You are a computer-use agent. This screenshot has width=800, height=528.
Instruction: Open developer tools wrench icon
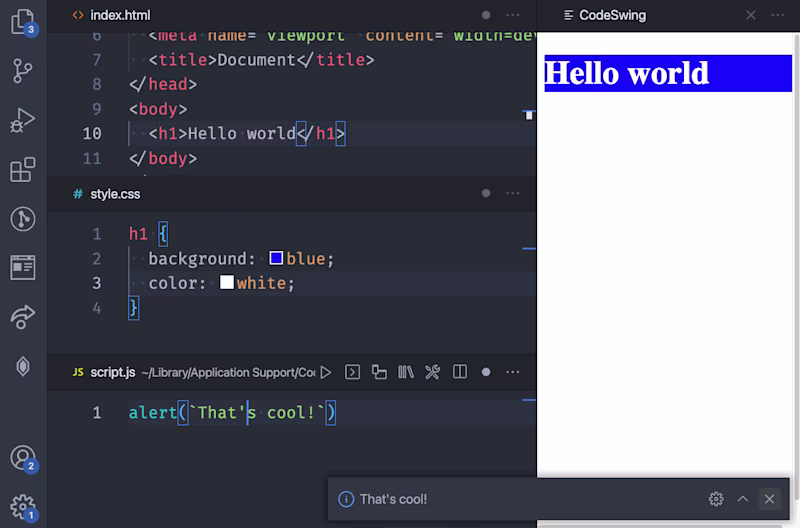click(433, 372)
